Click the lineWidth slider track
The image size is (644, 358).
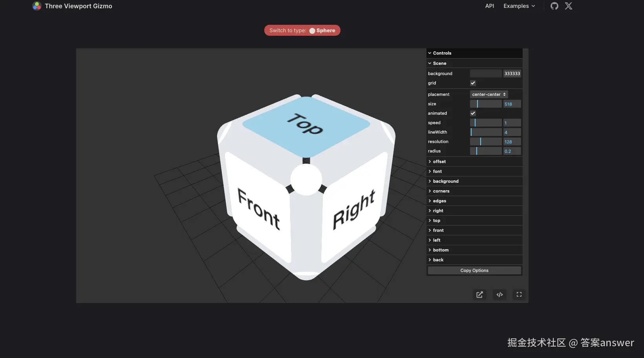486,132
